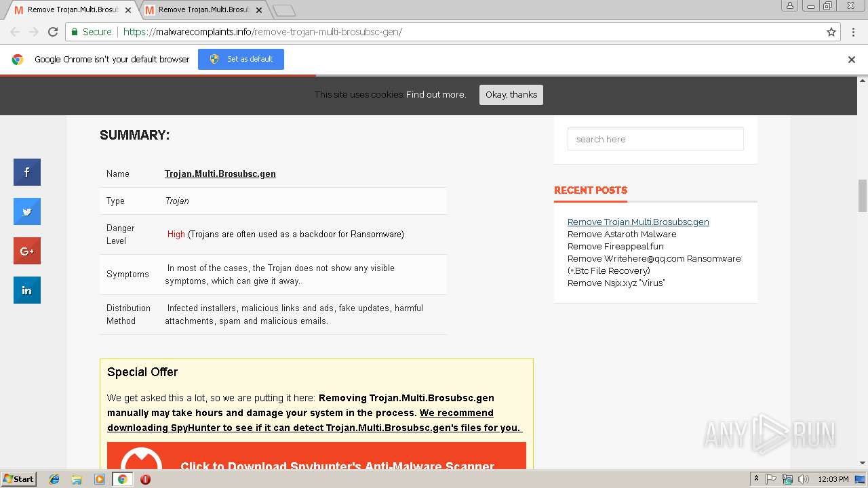Screen dimensions: 868x488
Task: Close the second Remove Trojan tab
Action: pyautogui.click(x=259, y=10)
